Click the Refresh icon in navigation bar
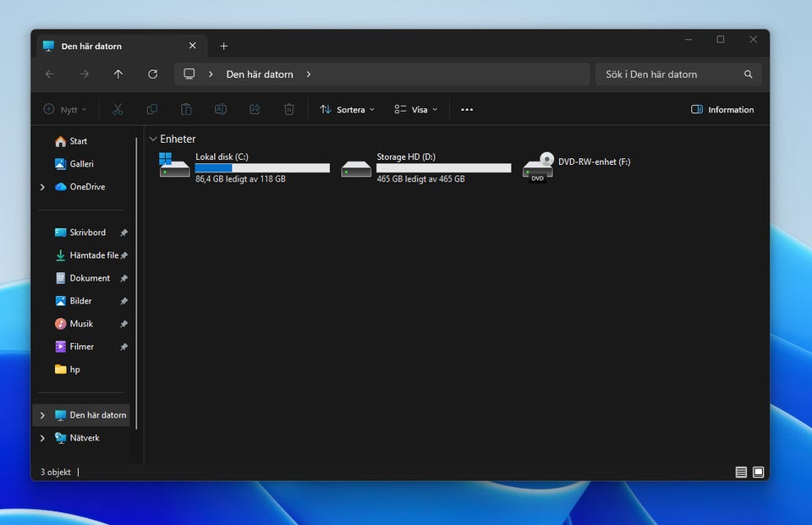The height and width of the screenshot is (525, 812). click(152, 74)
